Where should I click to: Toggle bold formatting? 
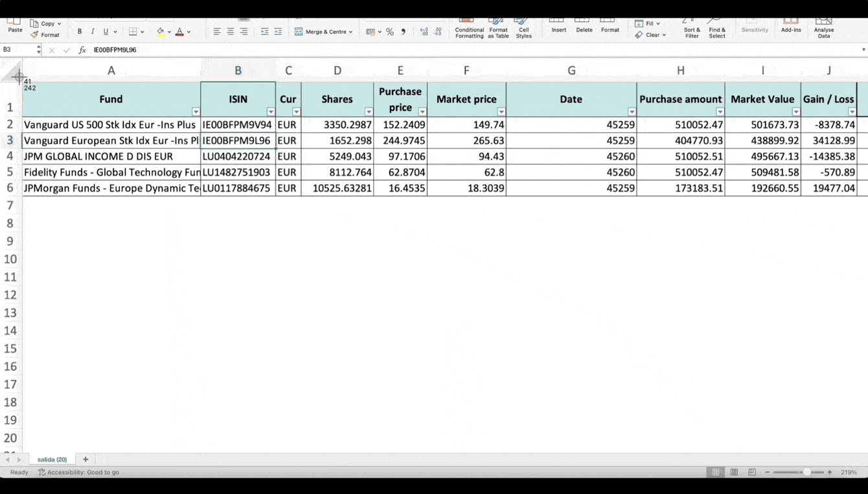pos(80,31)
